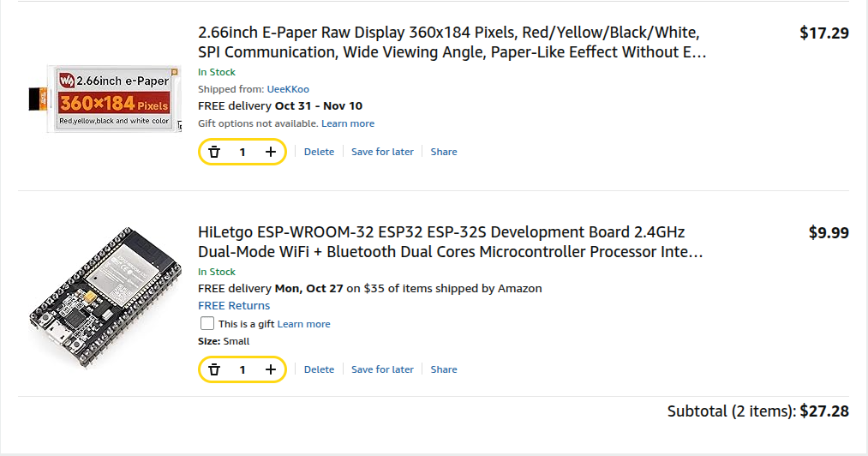Viewport: 868px width, 456px height.
Task: Increase E-Paper display quantity with plus
Action: click(271, 152)
